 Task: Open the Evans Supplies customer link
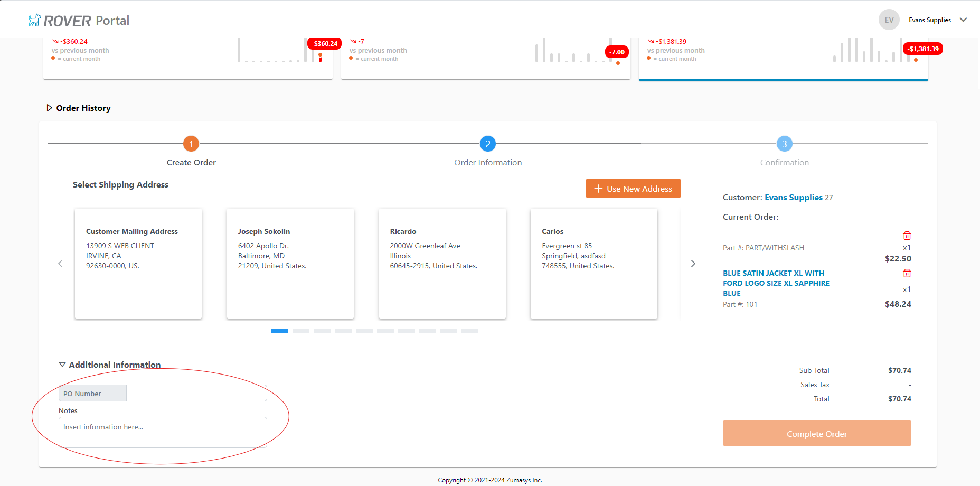tap(793, 197)
